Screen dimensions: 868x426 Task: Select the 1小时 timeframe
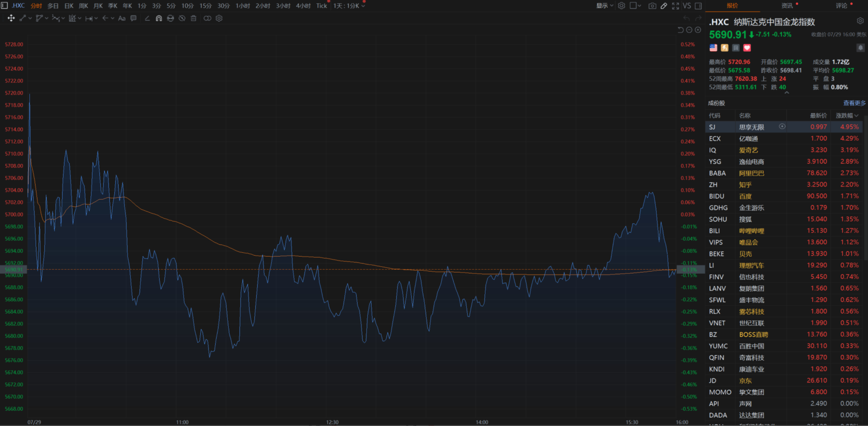coord(243,6)
